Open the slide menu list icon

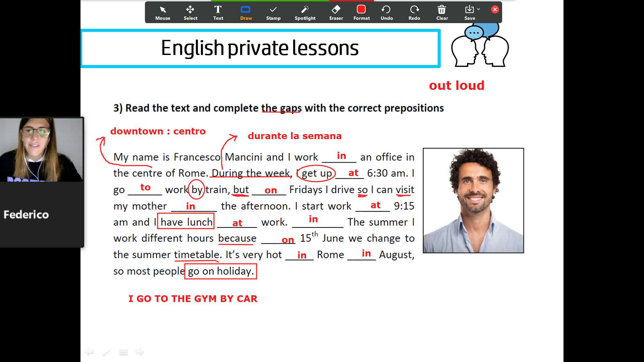coord(123,352)
